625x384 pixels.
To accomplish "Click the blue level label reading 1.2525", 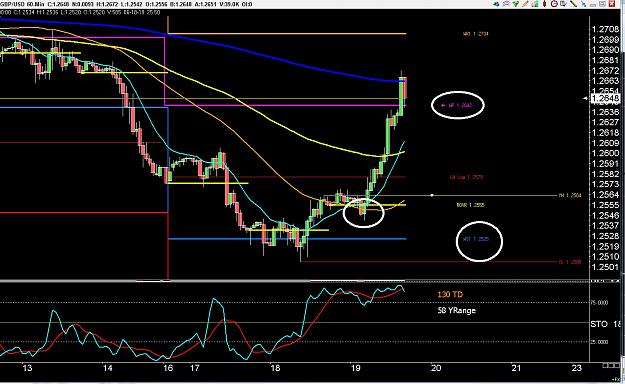I will pos(476,239).
